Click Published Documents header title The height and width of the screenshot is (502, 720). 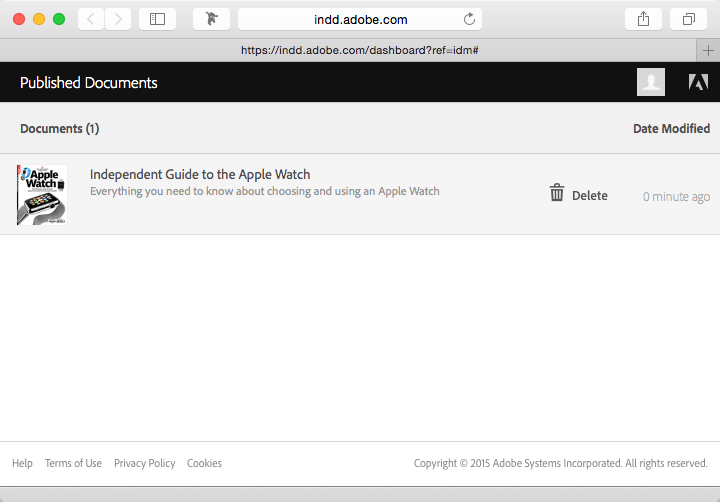coord(89,83)
